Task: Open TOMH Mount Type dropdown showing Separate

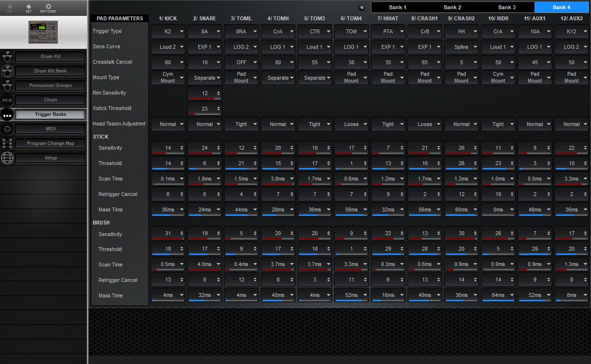Action: pyautogui.click(x=278, y=78)
